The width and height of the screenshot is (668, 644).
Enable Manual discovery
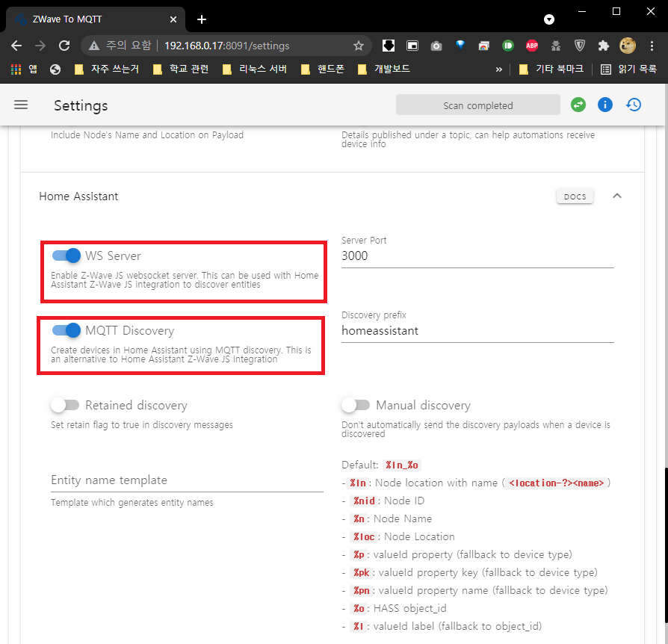point(356,405)
